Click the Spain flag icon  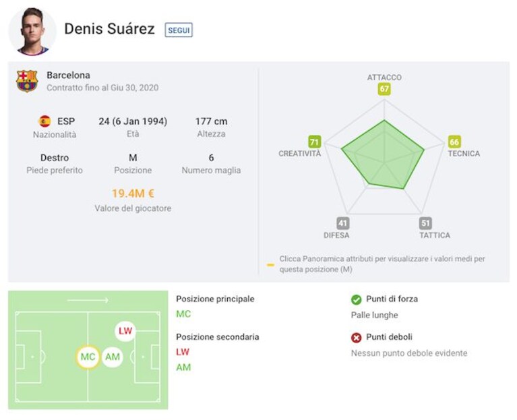click(45, 121)
